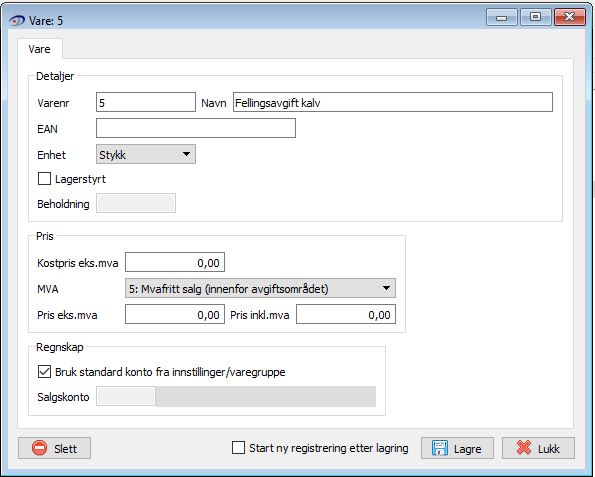Image resolution: width=595 pixels, height=477 pixels.
Task: Tick Start ny registrering etter lagring
Action: 238,448
